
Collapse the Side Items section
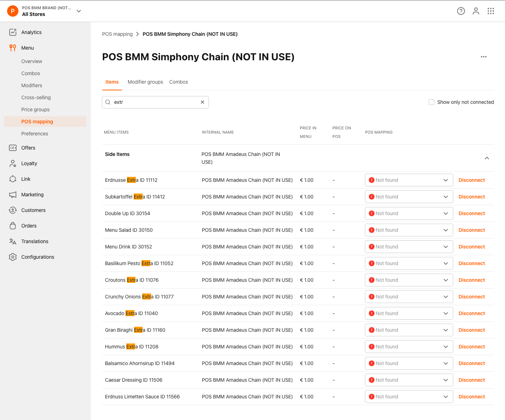487,158
